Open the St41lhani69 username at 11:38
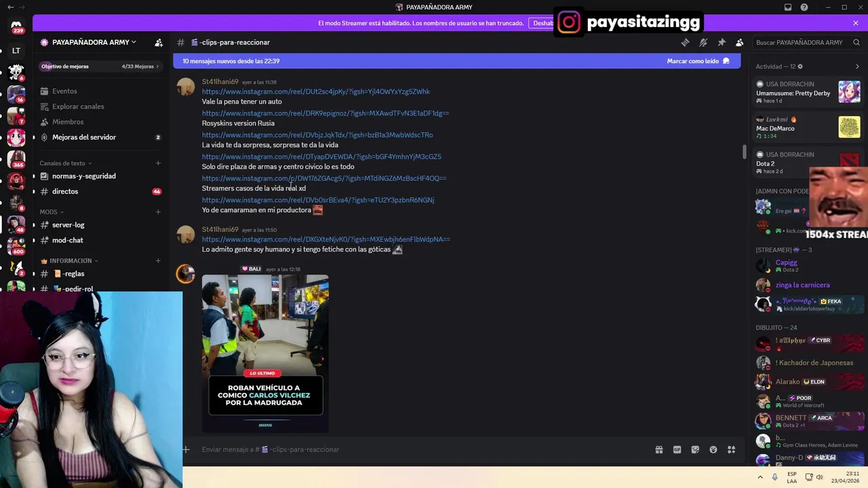This screenshot has height=488, width=868. 220,82
